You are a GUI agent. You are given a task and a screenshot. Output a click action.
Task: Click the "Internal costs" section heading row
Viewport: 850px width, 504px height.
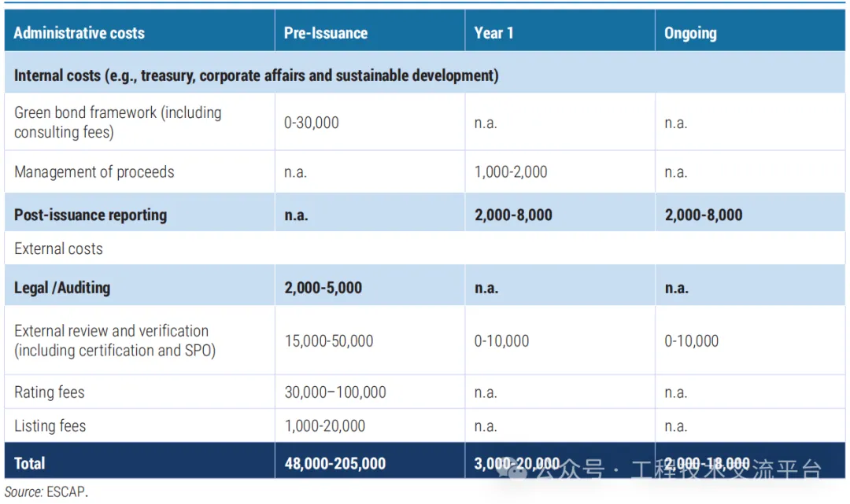tap(256, 75)
